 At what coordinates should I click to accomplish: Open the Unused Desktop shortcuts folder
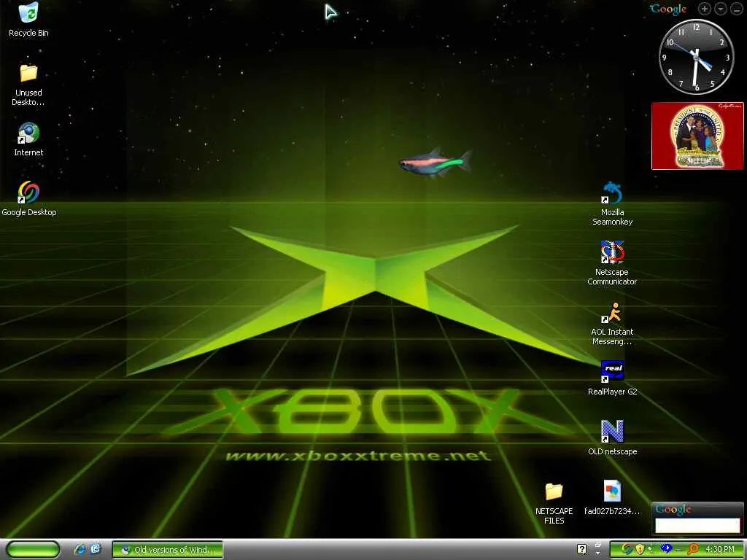click(28, 85)
